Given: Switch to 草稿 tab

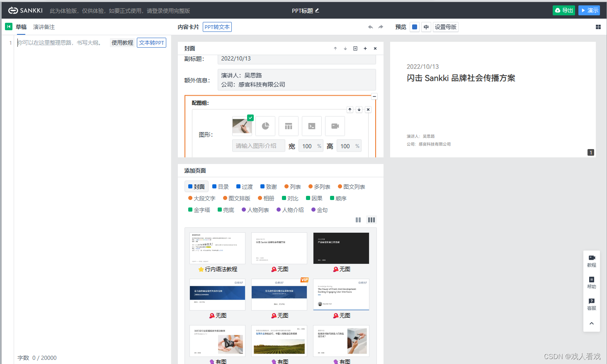Looking at the screenshot, I should point(21,27).
